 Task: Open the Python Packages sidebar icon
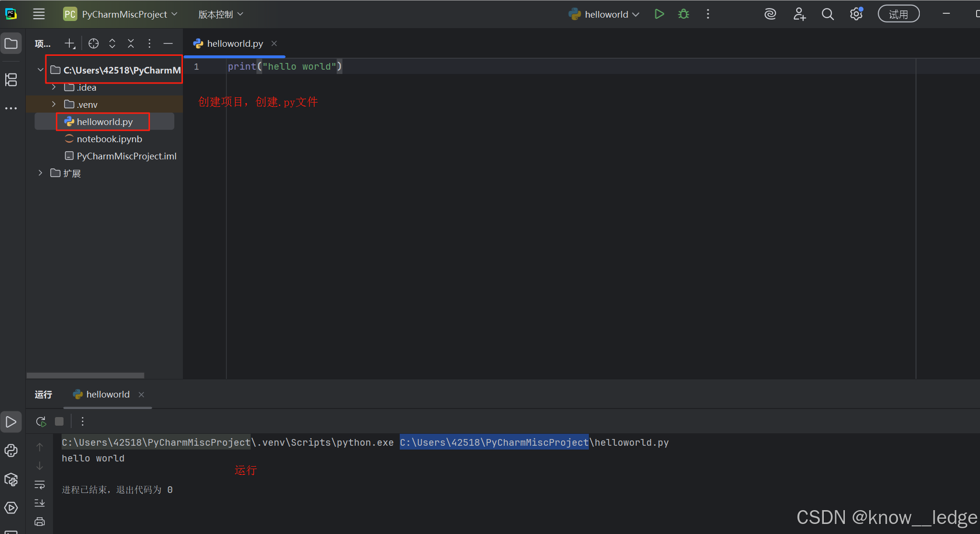click(11, 480)
